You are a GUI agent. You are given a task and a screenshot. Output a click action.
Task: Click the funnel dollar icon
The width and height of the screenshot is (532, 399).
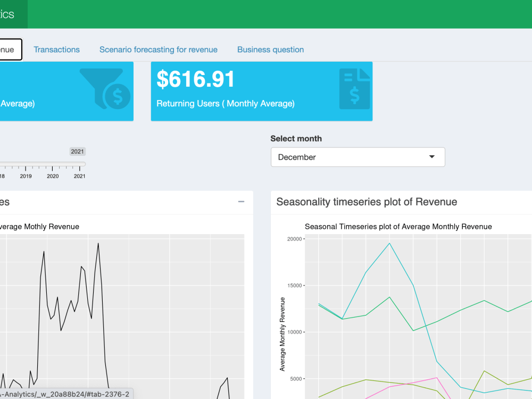[105, 88]
